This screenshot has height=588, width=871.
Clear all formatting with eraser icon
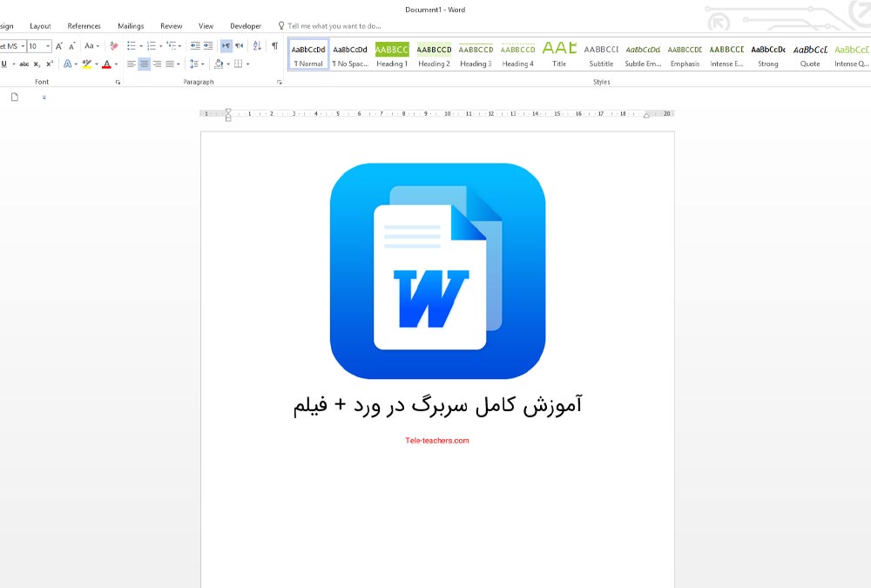114,46
